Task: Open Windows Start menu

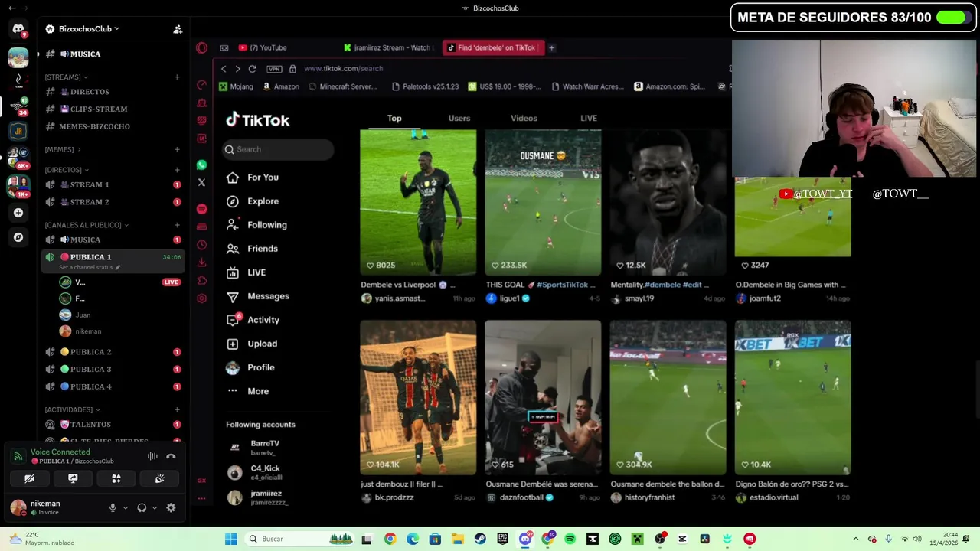Action: coord(230,539)
